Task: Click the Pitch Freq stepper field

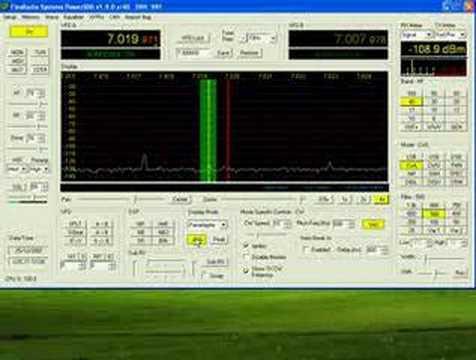Action: click(343, 224)
